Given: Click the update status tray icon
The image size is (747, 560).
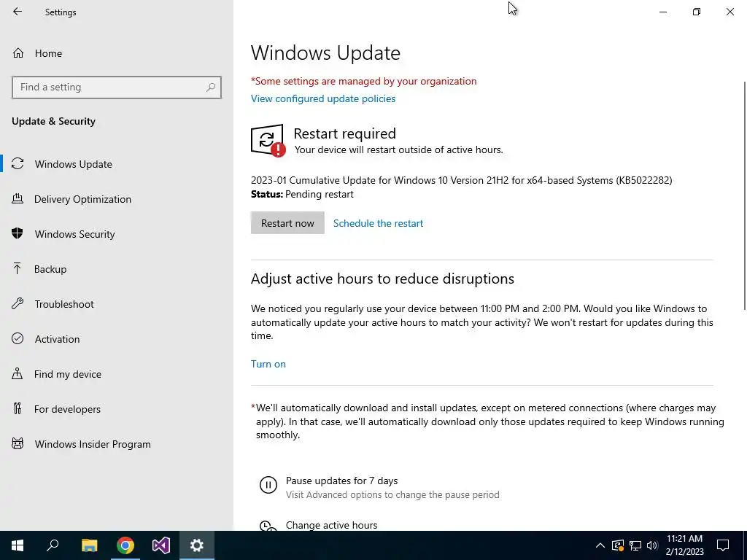Looking at the screenshot, I should (617, 545).
